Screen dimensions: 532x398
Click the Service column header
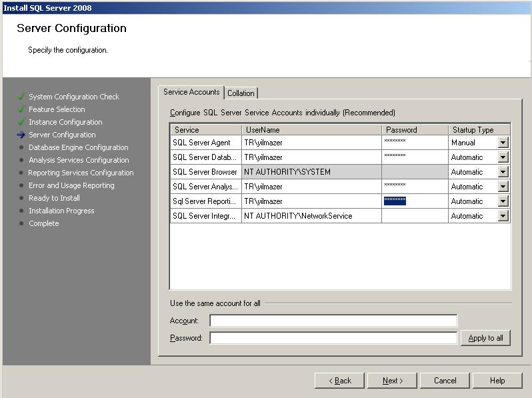tap(206, 130)
